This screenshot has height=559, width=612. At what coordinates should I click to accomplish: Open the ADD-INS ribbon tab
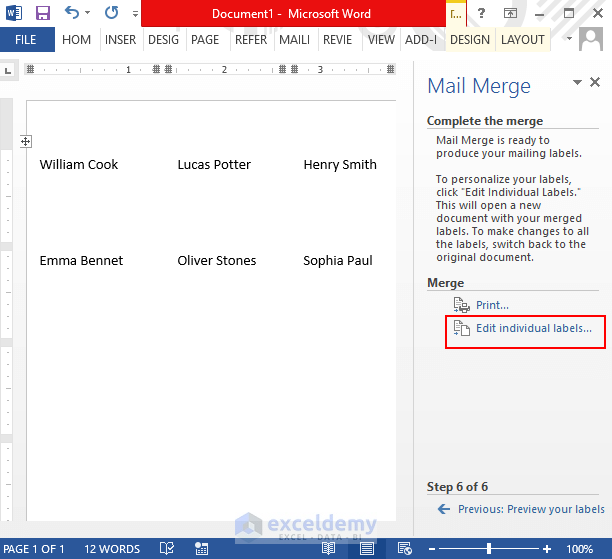coord(421,39)
